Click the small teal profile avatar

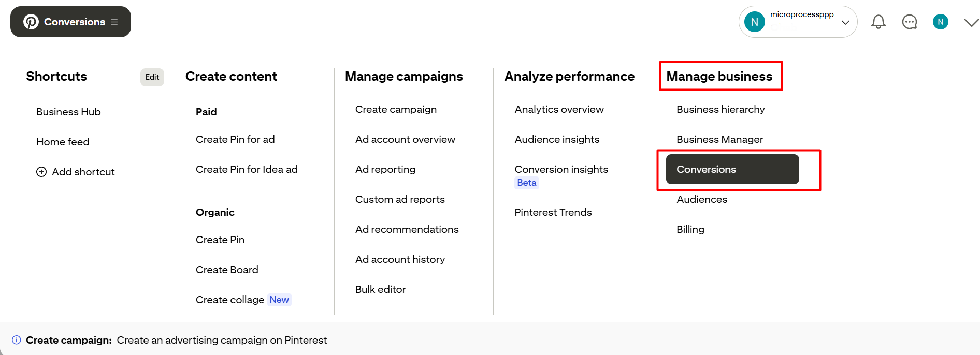click(940, 22)
